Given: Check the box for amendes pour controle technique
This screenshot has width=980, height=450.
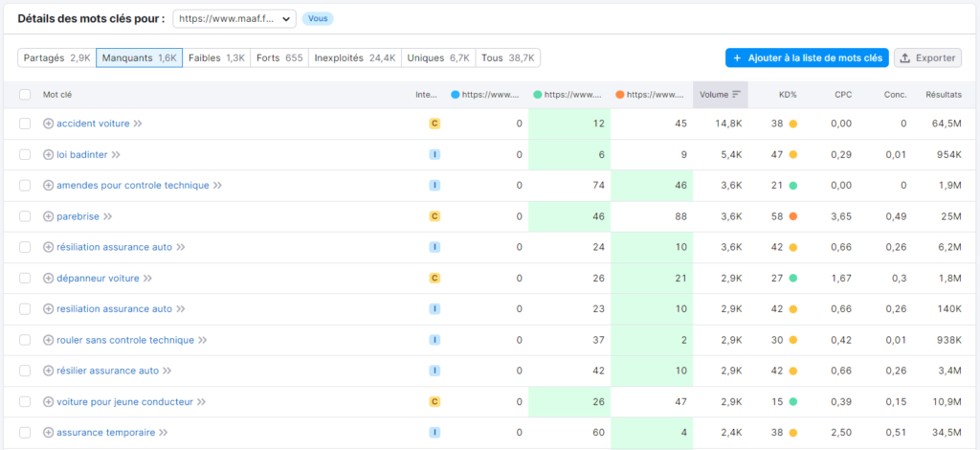Looking at the screenshot, I should coord(25,186).
